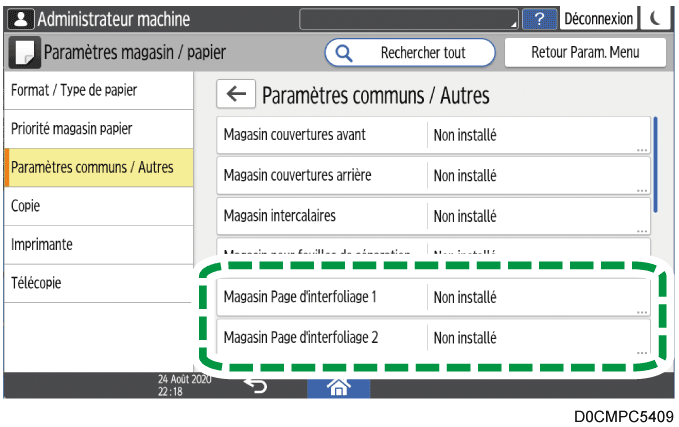Switch to the Copie settings category
Viewport: 679px width, 427px height.
coord(98,205)
